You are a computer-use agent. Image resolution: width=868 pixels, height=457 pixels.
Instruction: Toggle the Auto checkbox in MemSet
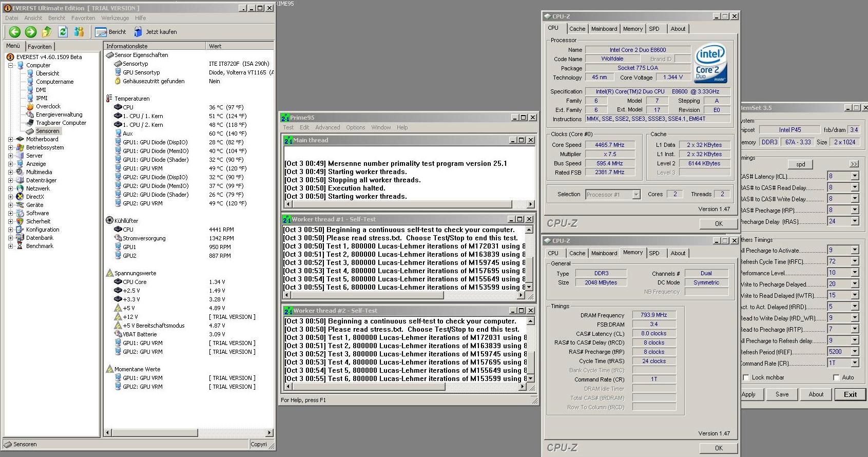point(836,377)
